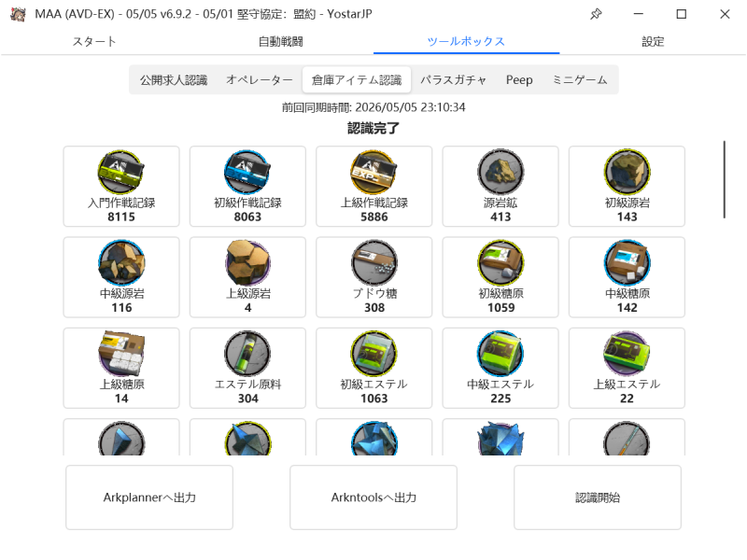Select the 源岩鉱 rock icon
This screenshot has width=747, height=560.
pos(500,172)
